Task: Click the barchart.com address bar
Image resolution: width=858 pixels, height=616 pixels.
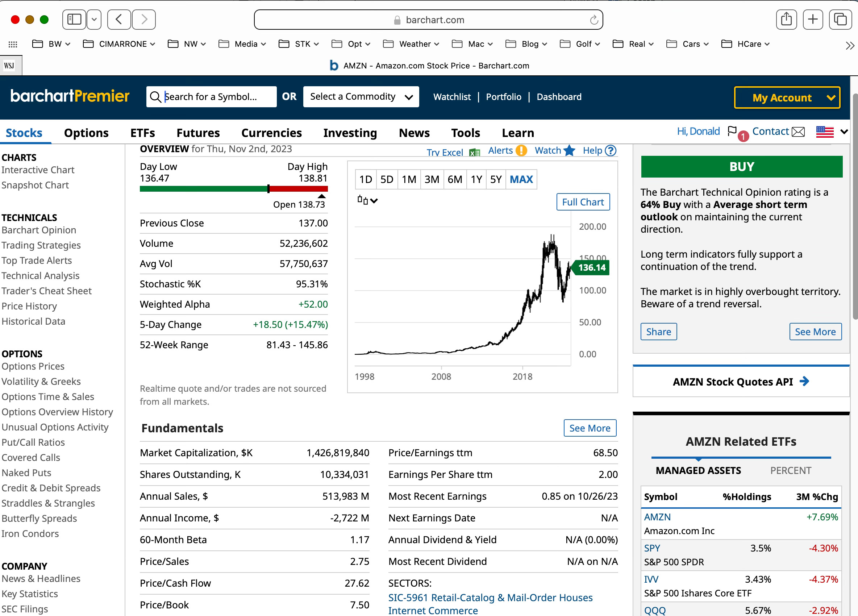Action: (428, 20)
